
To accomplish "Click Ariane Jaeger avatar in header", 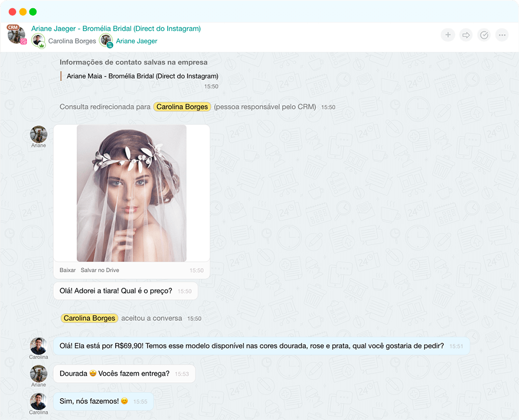I will pyautogui.click(x=106, y=40).
